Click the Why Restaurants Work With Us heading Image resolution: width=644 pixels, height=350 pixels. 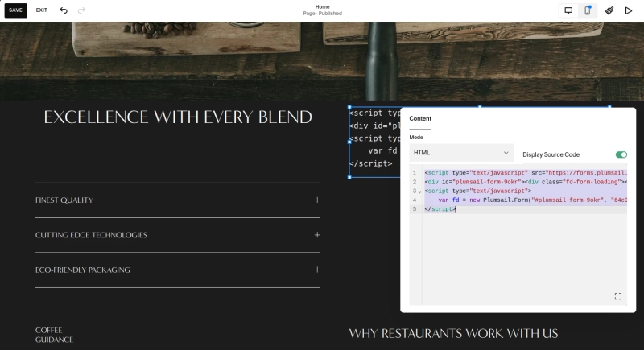tap(453, 334)
